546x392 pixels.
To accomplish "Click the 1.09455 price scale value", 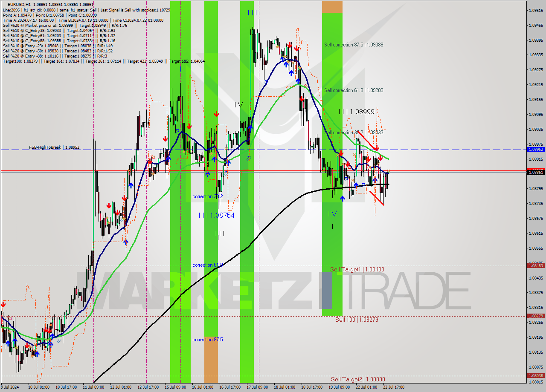I will 536,25.
